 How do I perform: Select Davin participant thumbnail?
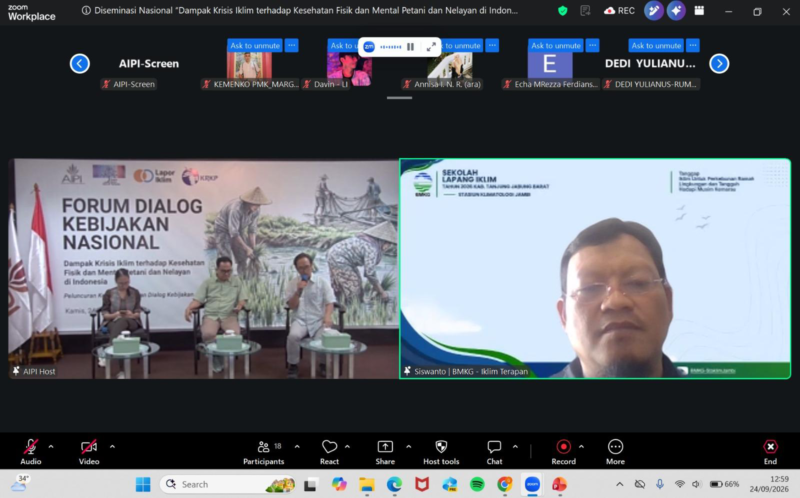[x=349, y=69]
